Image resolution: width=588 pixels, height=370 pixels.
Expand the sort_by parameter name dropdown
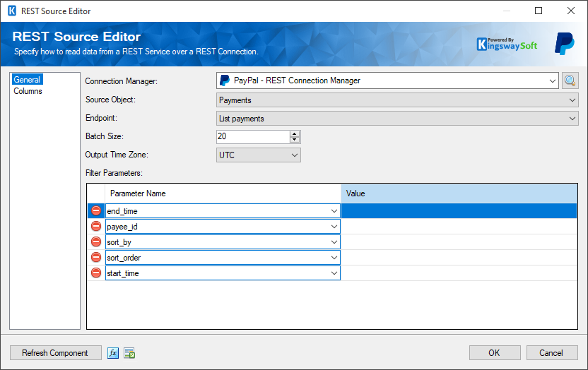point(334,242)
